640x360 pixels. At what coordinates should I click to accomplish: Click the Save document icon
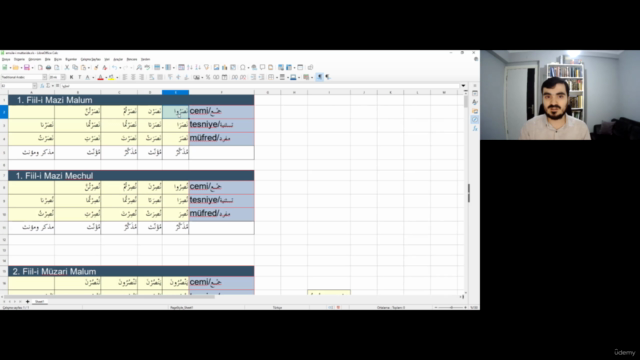27,67
